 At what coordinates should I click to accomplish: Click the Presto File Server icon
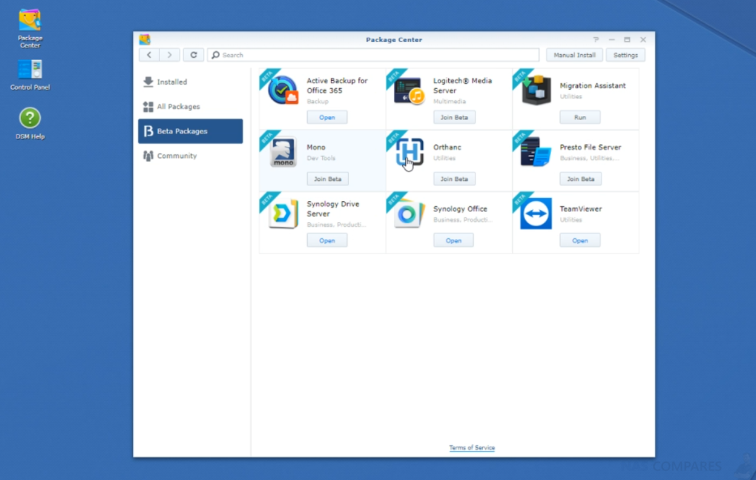click(536, 152)
